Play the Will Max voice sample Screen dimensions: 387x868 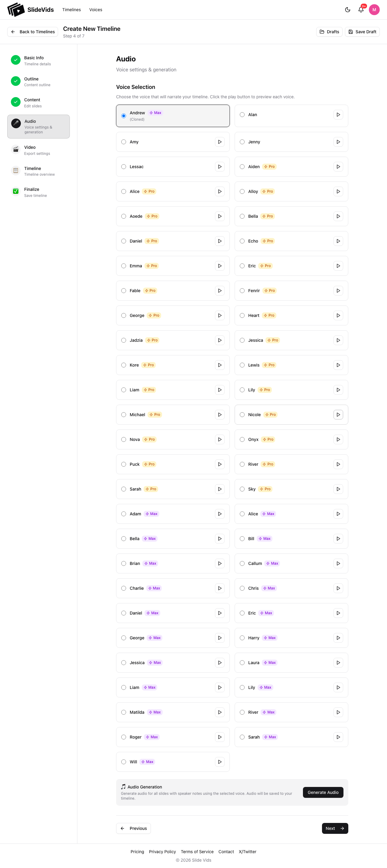(220, 762)
